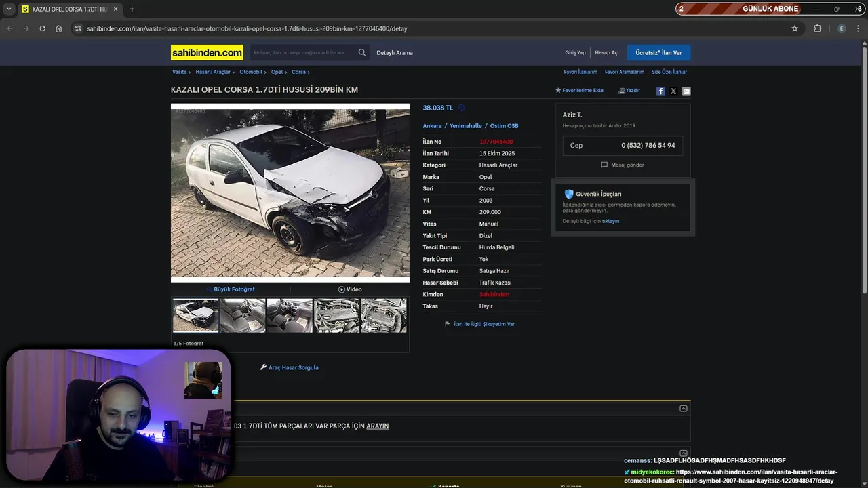Click Giriş Yap link
Screen dimensions: 868x488
coord(575,52)
